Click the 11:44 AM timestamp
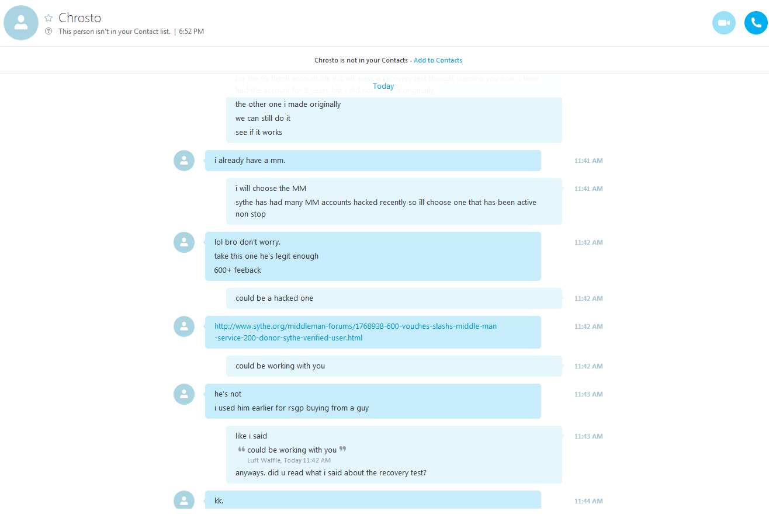This screenshot has height=532, width=769. click(x=588, y=501)
